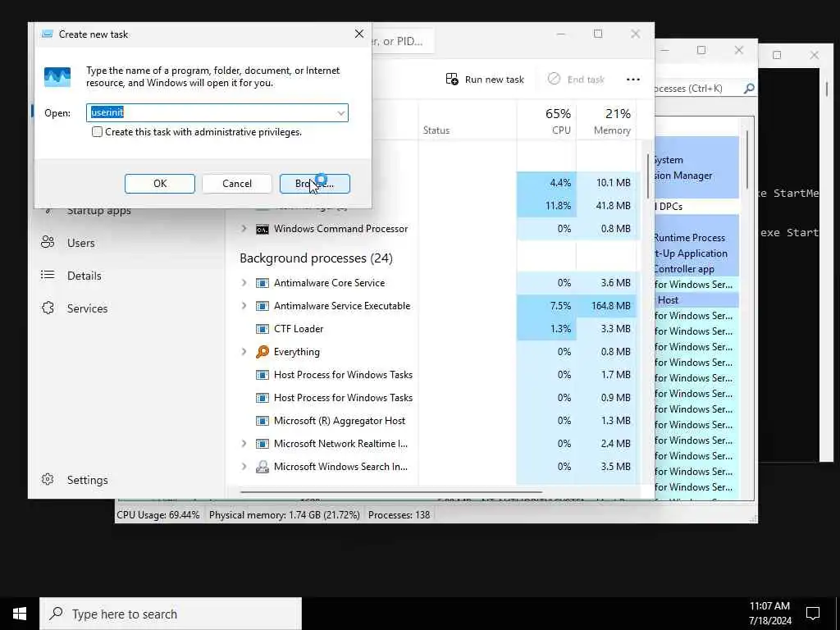The width and height of the screenshot is (840, 630).
Task: Click the Windows Command Processor icon
Action: pos(262,229)
